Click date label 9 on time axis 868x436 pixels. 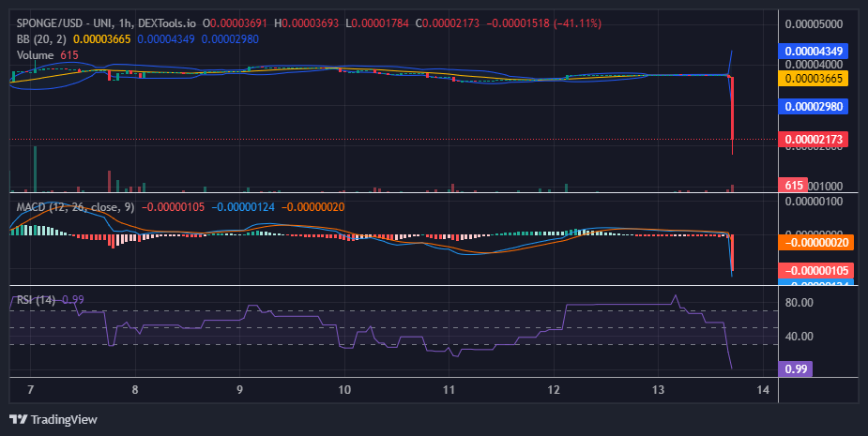pos(239,390)
